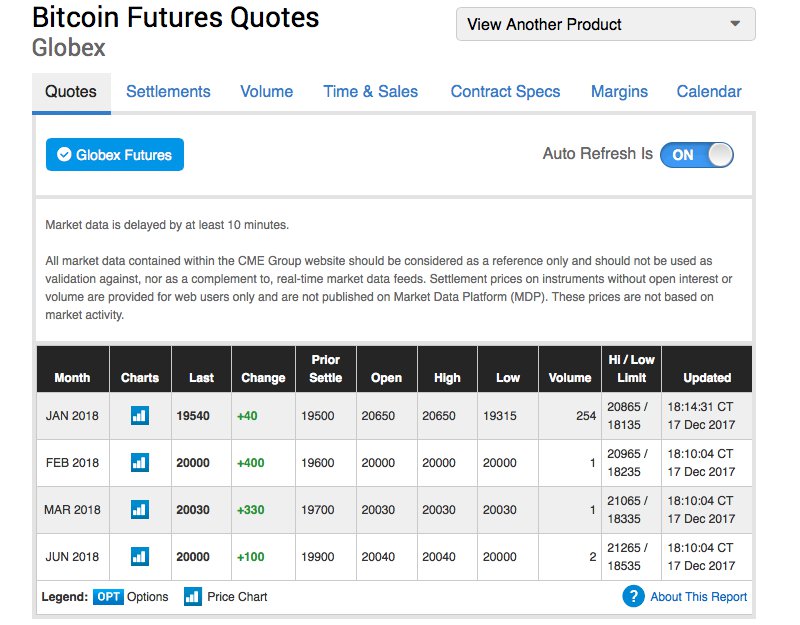Click the About This Report link
The image size is (800, 625).
[x=698, y=597]
